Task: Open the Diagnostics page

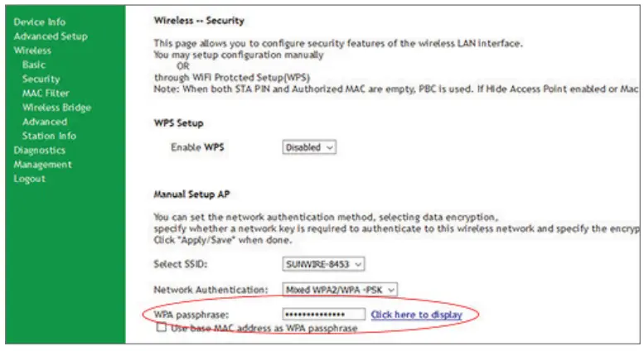Action: pyautogui.click(x=39, y=150)
